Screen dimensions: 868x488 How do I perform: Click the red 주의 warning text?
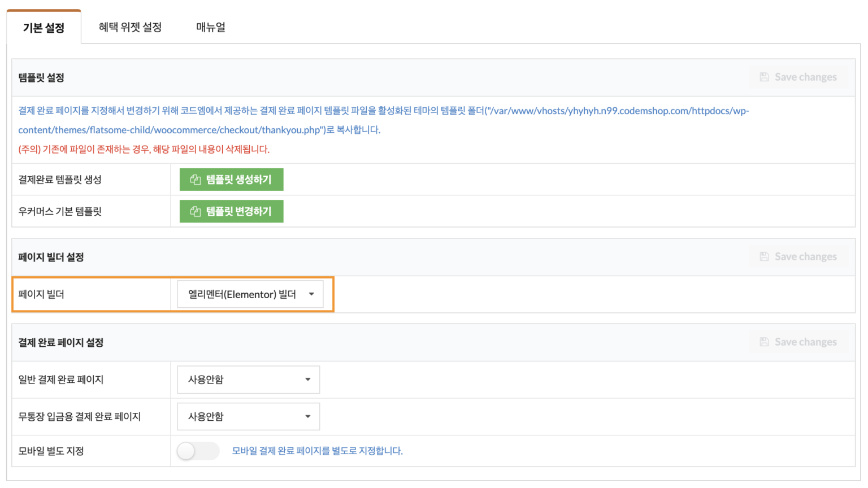coord(144,149)
